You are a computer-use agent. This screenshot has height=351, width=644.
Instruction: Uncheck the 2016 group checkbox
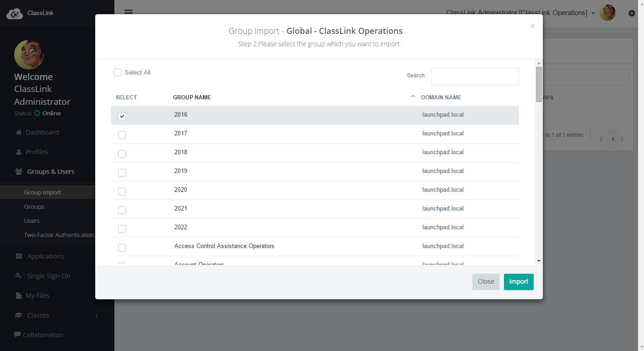(122, 116)
